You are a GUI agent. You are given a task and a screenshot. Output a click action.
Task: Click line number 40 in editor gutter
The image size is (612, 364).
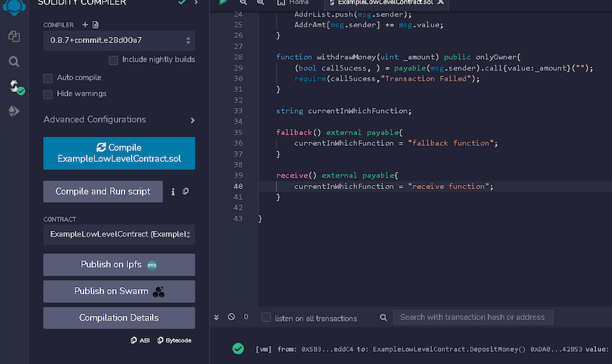pos(238,186)
